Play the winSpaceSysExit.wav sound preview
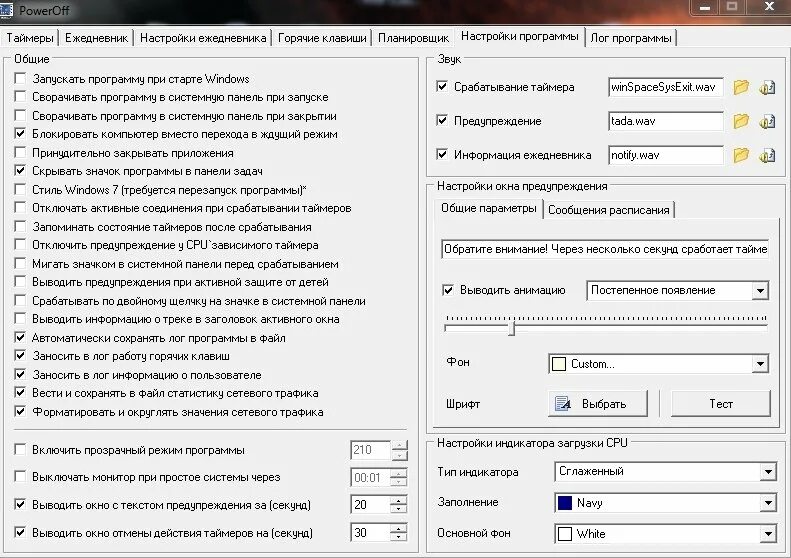The height and width of the screenshot is (558, 791). (767, 87)
